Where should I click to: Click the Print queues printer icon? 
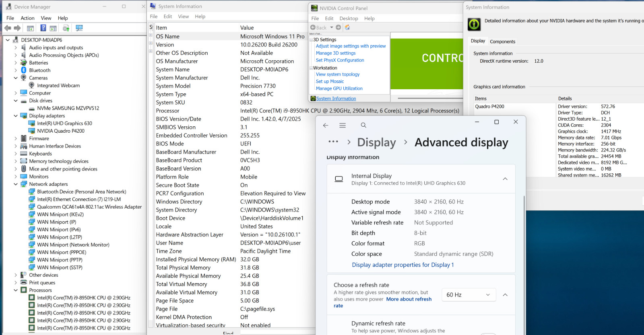point(24,283)
